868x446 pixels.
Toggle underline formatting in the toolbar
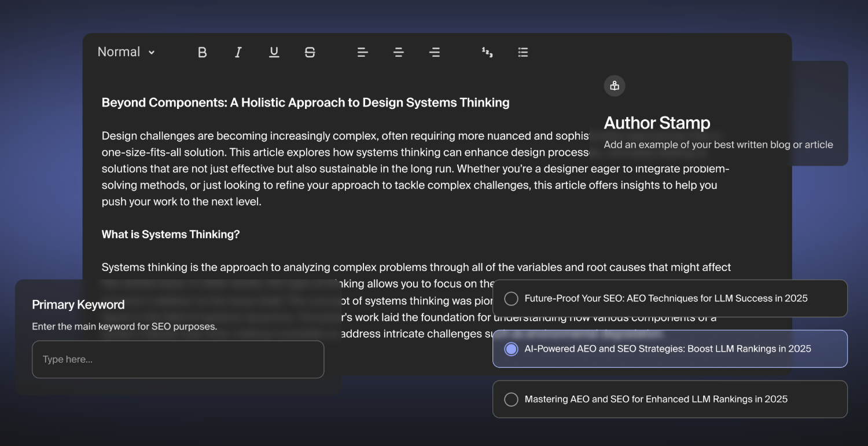point(274,52)
